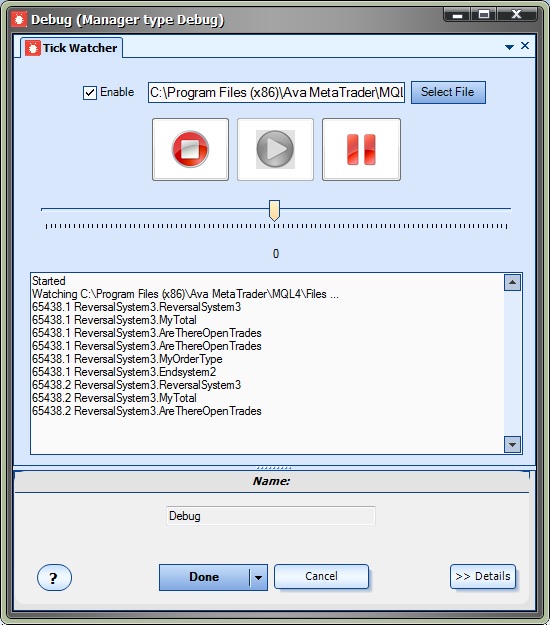Click the Done button
Viewport: 550px width, 625px height.
tap(204, 577)
